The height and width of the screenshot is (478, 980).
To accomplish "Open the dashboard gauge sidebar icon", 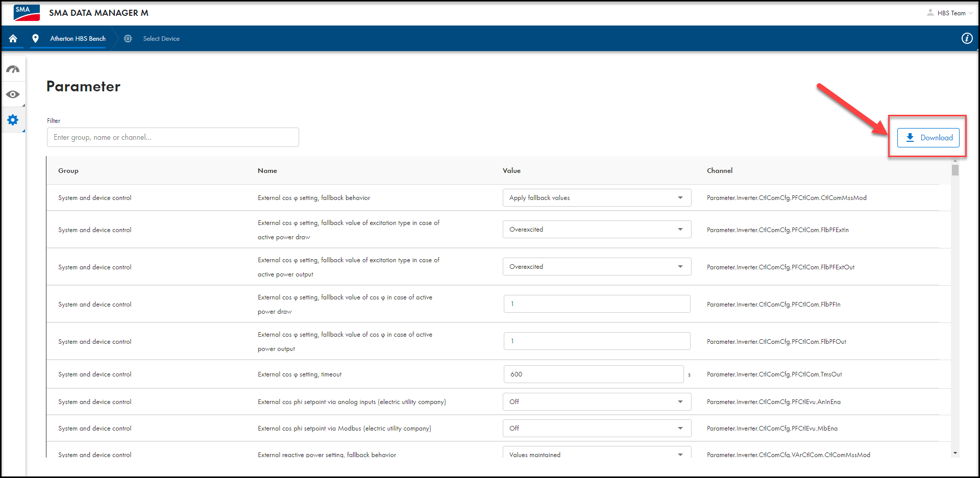I will [13, 69].
